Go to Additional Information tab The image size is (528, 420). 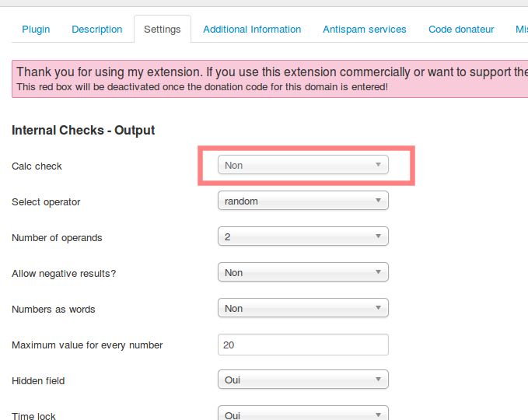coord(252,30)
